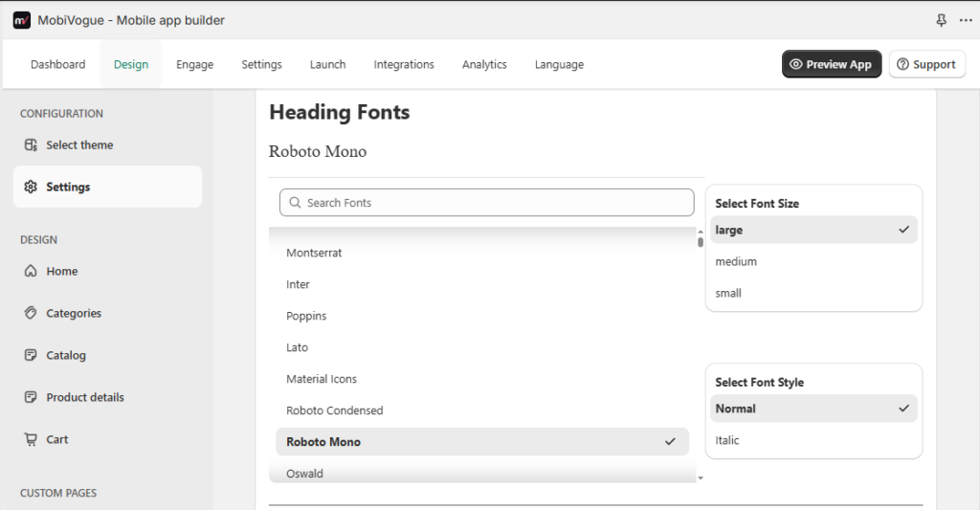Pin the app using pin icon
The image size is (980, 510).
(942, 21)
